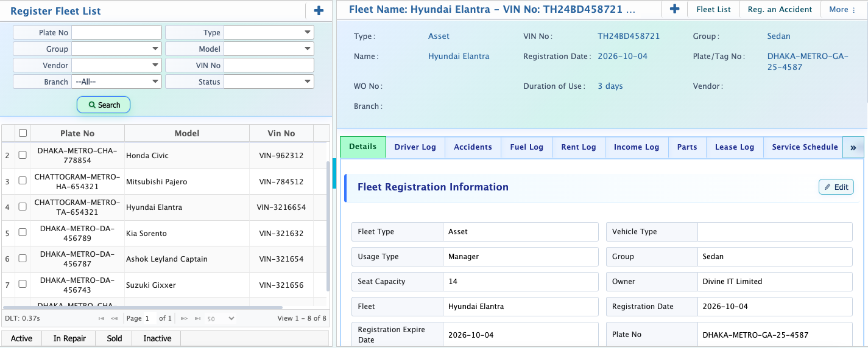
Task: Click the Ashok Leyland Captain model cell
Action: pos(187,259)
